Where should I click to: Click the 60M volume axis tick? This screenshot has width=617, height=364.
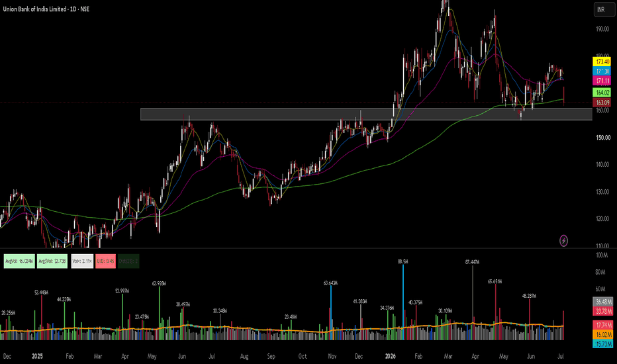[600, 289]
